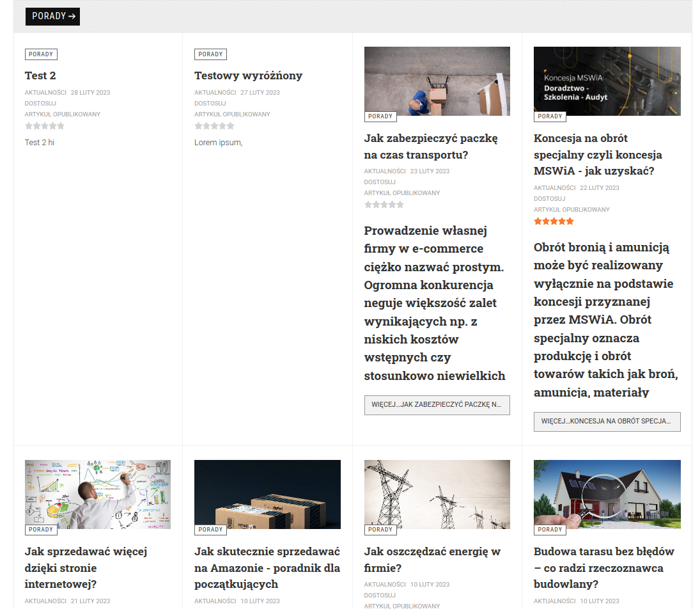This screenshot has width=700, height=609.
Task: Click AKTUALNOŚCI under Budowa tarasu article
Action: (x=554, y=601)
